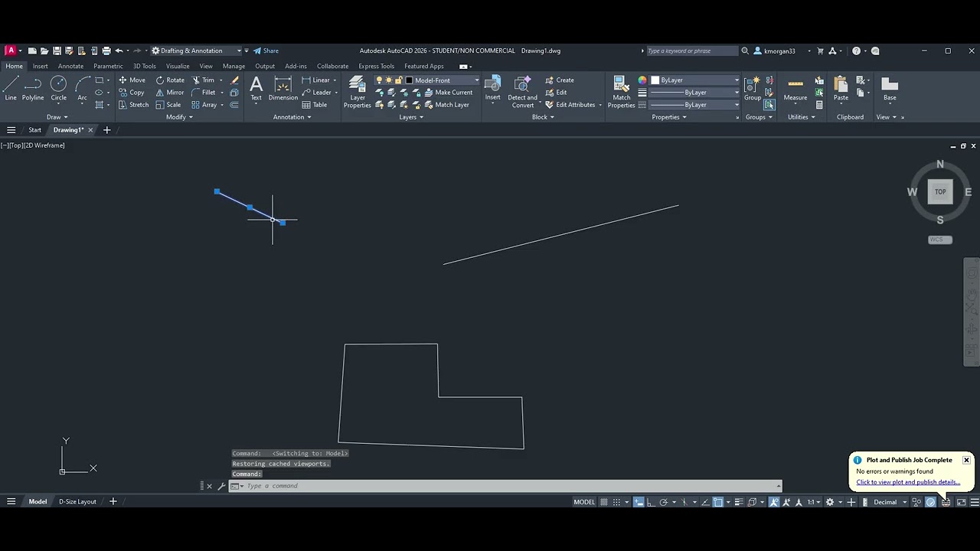980x551 pixels.
Task: Expand the Modify panel
Action: (x=179, y=117)
